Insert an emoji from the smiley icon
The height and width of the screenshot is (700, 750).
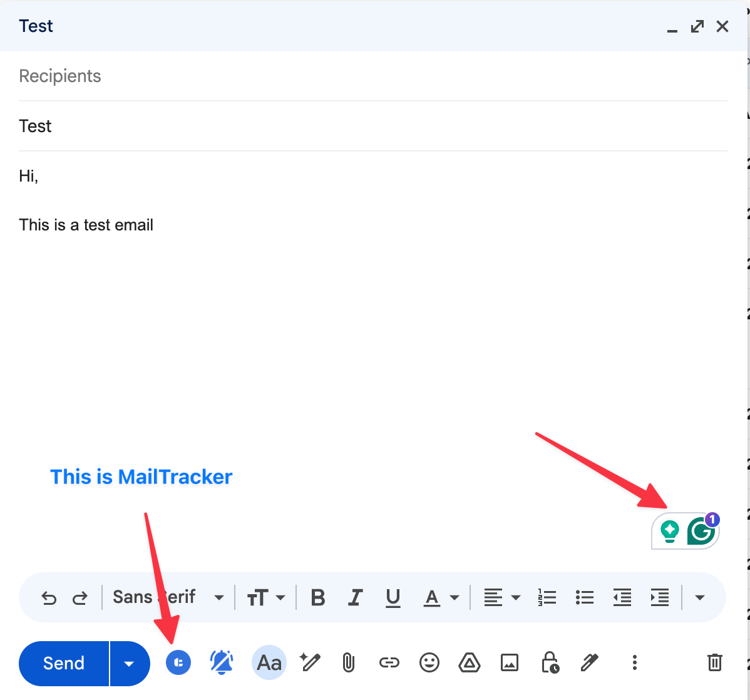(429, 662)
